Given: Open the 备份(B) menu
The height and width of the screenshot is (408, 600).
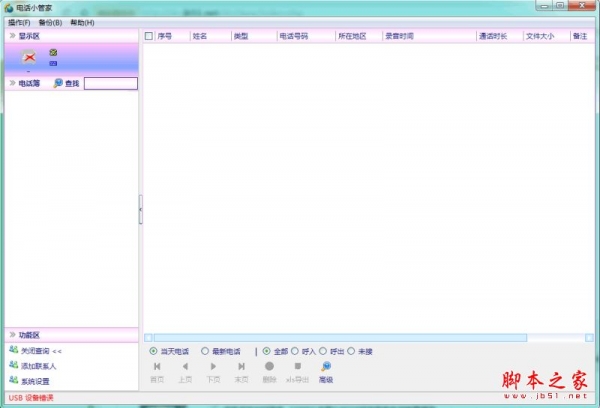Looking at the screenshot, I should pos(51,22).
